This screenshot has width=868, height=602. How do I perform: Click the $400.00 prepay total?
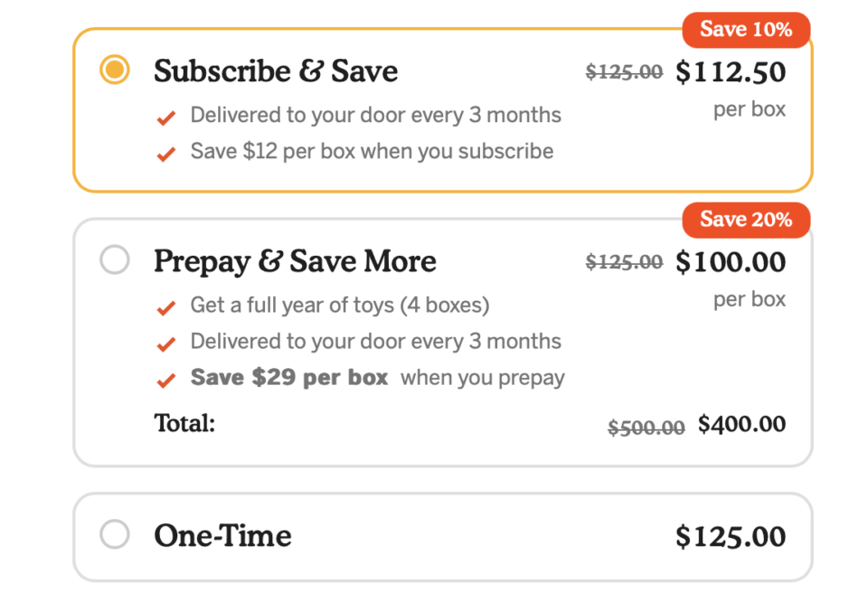click(741, 425)
